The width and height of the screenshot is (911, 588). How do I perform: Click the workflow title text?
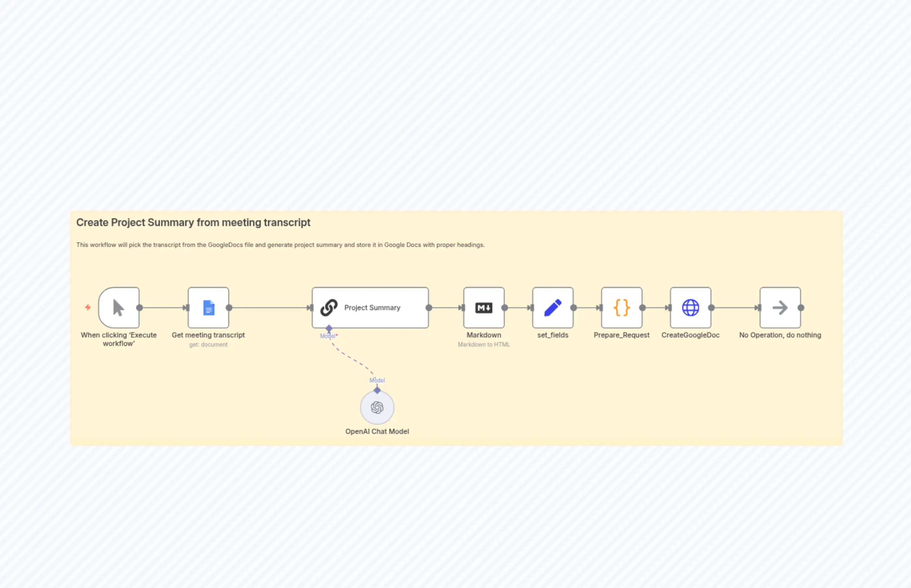click(193, 222)
